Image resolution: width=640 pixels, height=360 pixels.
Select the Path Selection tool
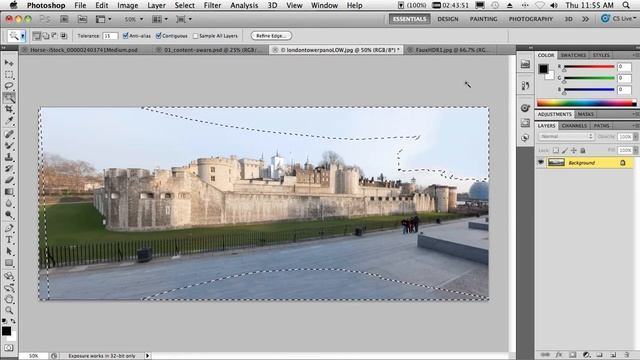point(9,251)
